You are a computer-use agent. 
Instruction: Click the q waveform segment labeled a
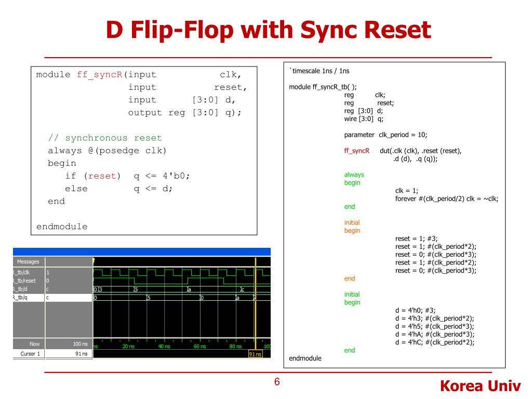pyautogui.click(x=245, y=298)
